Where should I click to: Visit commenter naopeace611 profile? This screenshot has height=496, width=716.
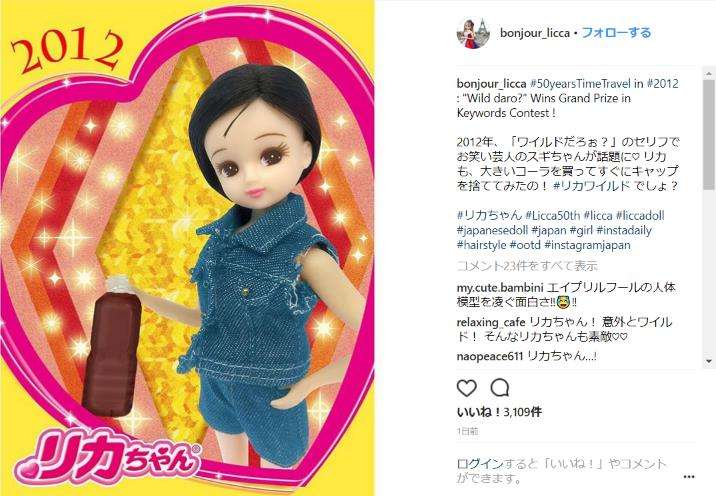click(490, 356)
